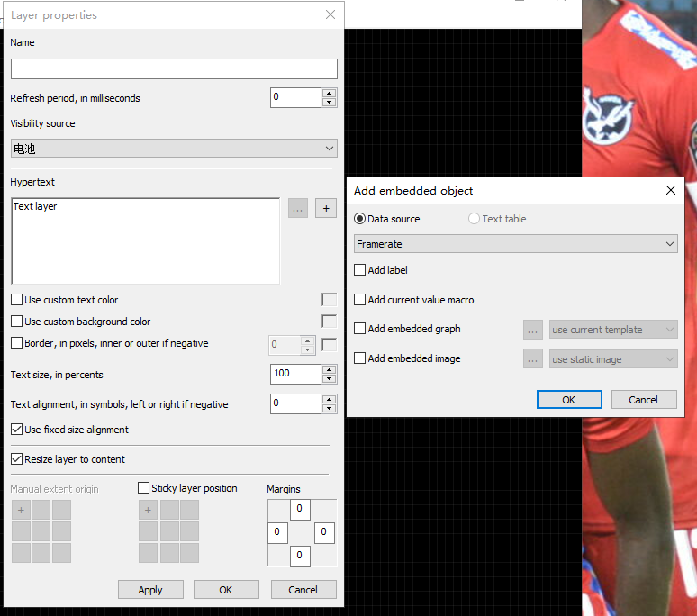
Task: Enable Add embedded graph
Action: pos(359,329)
